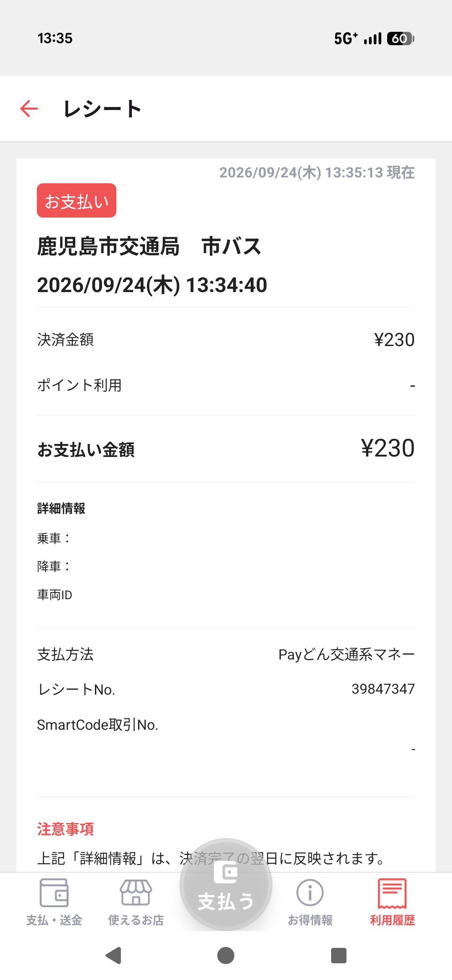Tap the お支払い red badge
452x980 pixels.
coord(77,200)
